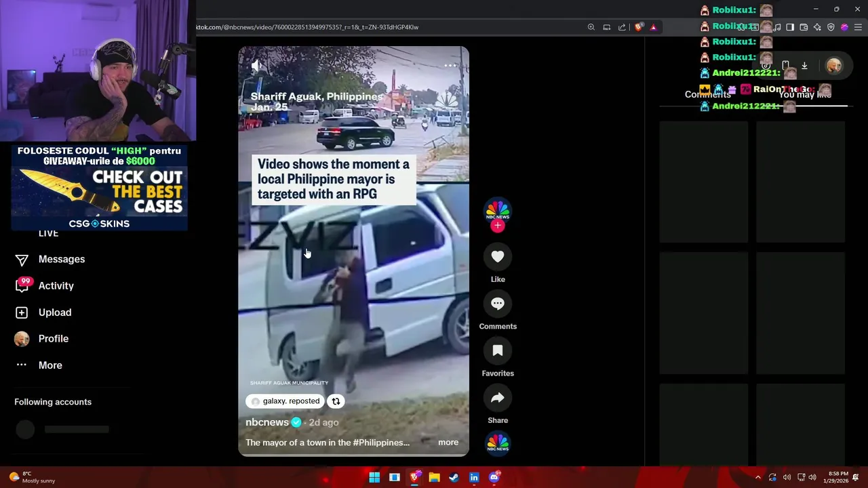Expand the More menu in the sidebar
This screenshot has width=868, height=488.
coord(50,365)
